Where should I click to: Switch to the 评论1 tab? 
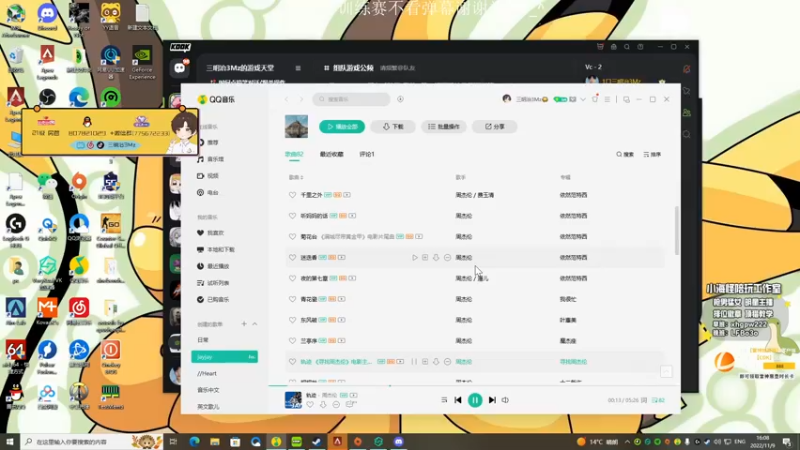367,154
